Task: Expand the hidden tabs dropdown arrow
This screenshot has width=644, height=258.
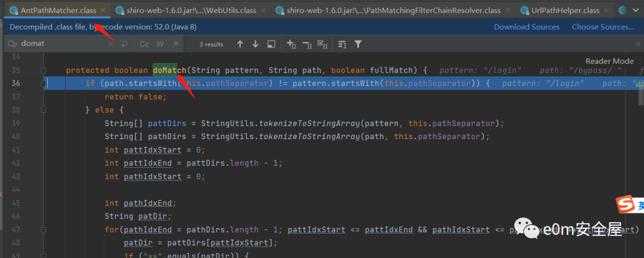Action: pyautogui.click(x=634, y=10)
